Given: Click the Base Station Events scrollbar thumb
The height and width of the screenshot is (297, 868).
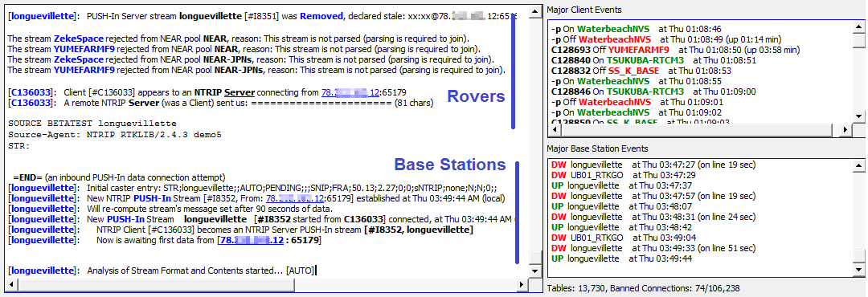Looking at the screenshot, I should [x=858, y=256].
